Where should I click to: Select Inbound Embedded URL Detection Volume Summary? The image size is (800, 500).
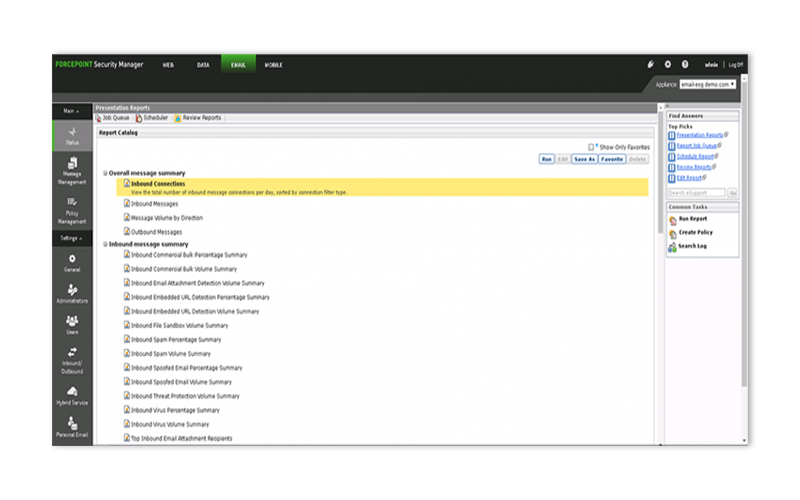coord(195,312)
